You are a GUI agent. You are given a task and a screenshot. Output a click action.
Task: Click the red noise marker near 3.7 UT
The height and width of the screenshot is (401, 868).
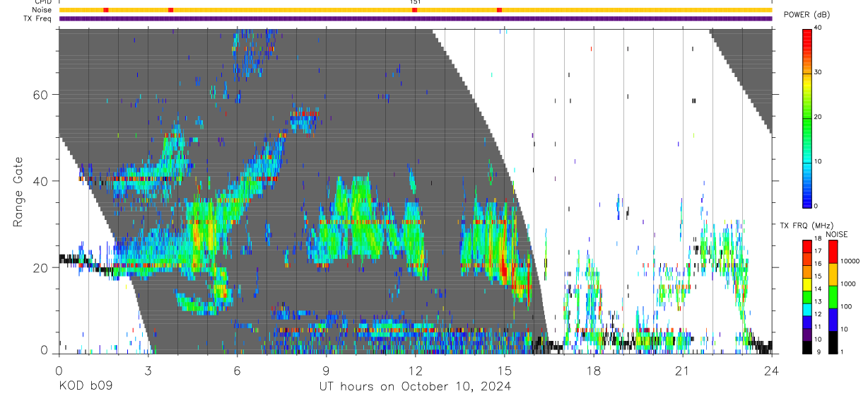point(170,10)
